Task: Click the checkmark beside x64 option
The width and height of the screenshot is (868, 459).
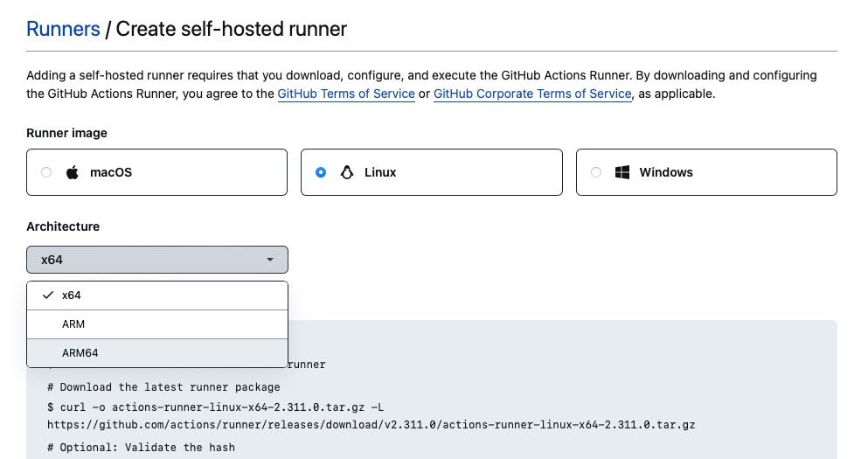Action: pyautogui.click(x=48, y=296)
